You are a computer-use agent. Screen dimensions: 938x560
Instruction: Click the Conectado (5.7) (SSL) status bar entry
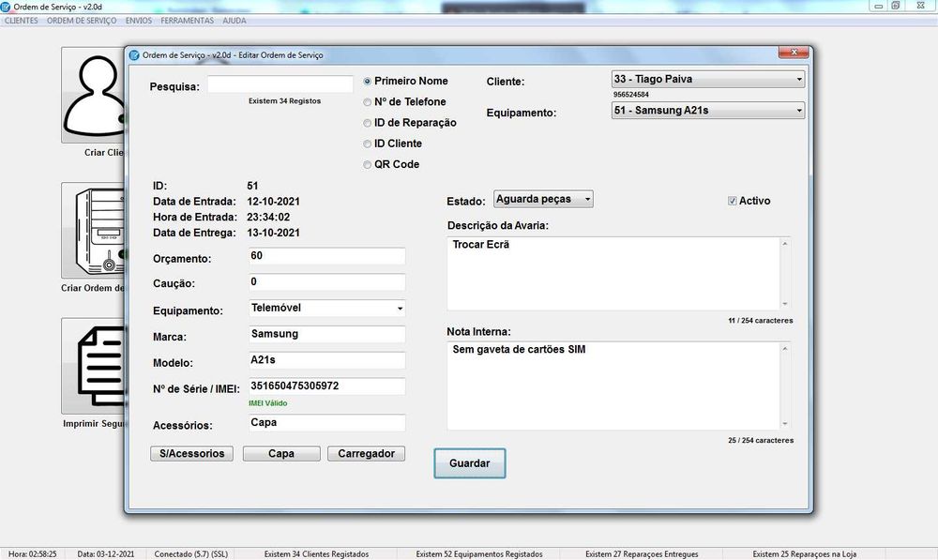click(191, 554)
